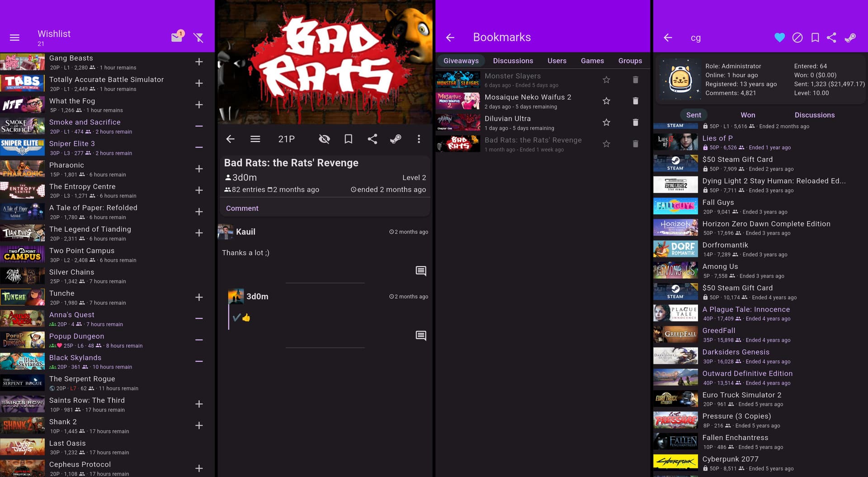The height and width of the screenshot is (477, 868).
Task: Switch to Games tab in Bookmarks
Action: point(592,61)
